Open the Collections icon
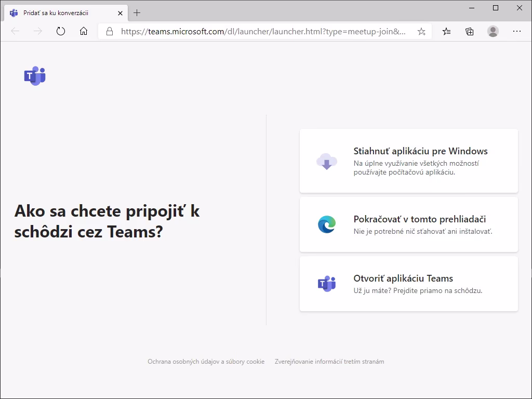 470,32
